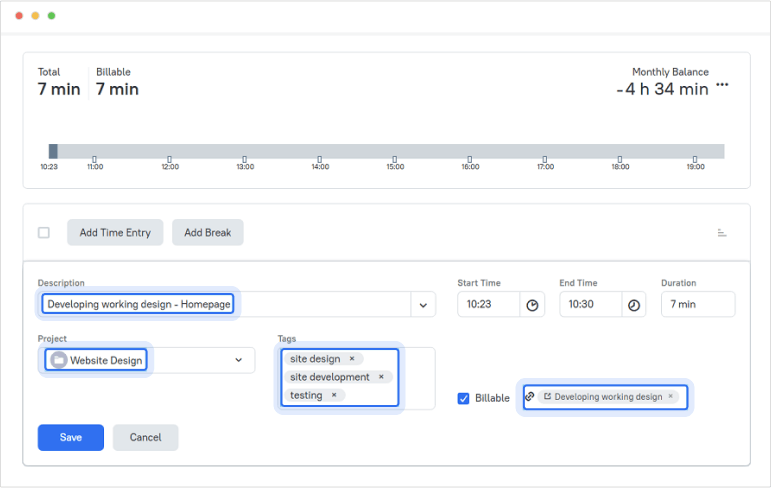Open the three-dots Monthly Balance menu

tap(722, 85)
